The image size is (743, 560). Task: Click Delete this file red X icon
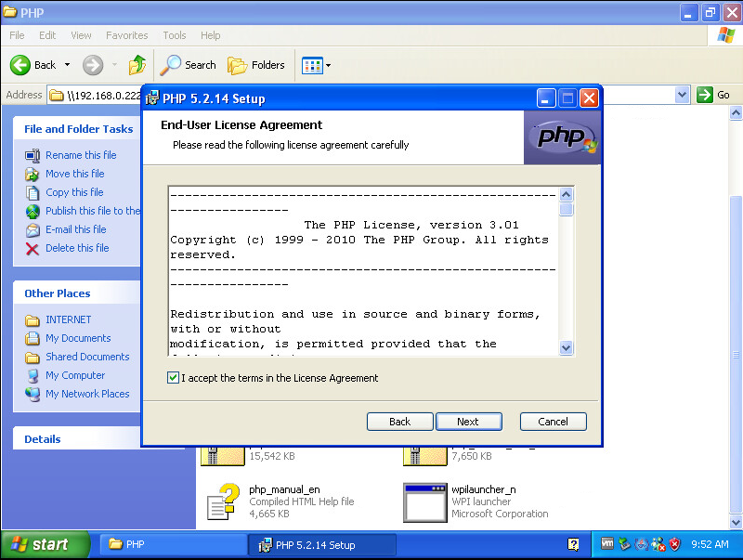coord(33,248)
